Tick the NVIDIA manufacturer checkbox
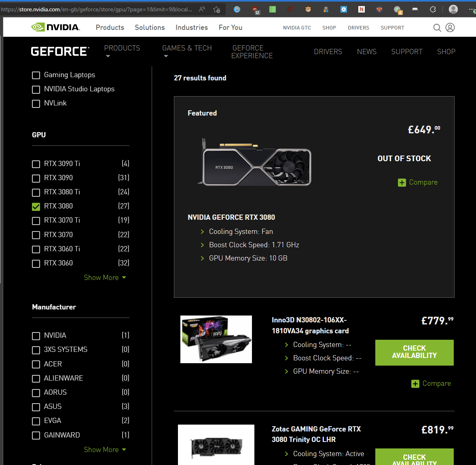The height and width of the screenshot is (465, 476). [x=36, y=336]
